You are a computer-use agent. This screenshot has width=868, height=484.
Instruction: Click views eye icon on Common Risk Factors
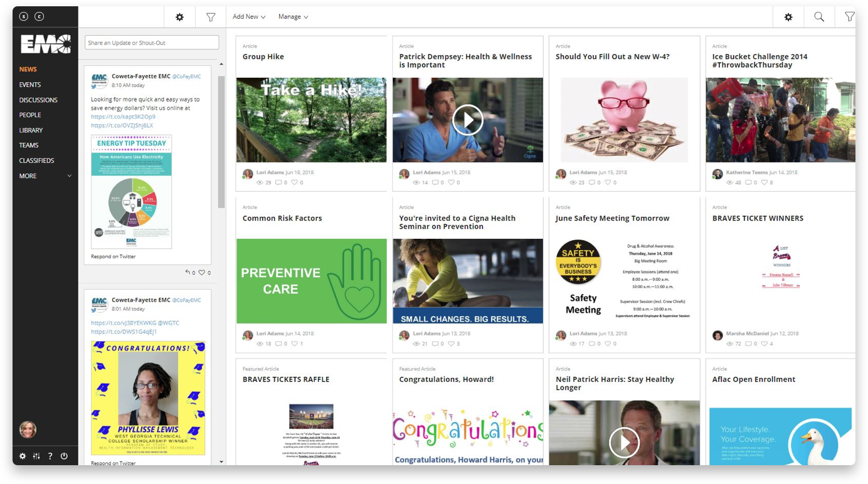(260, 344)
